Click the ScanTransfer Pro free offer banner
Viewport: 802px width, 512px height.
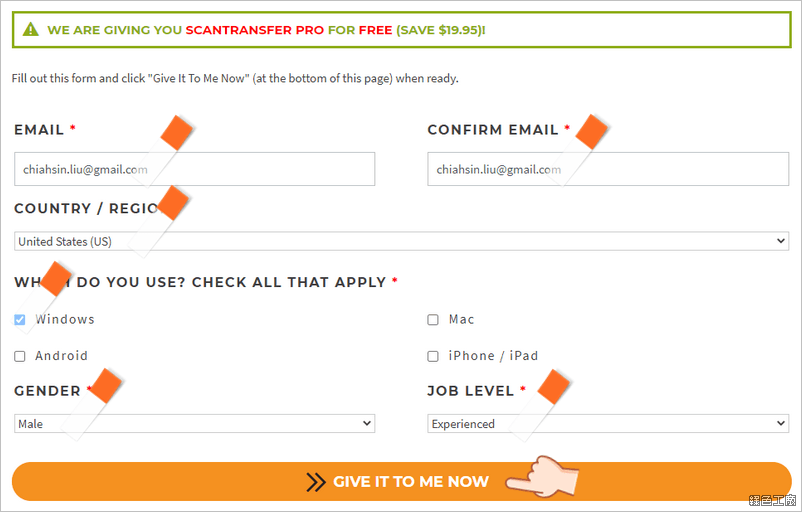tap(402, 30)
